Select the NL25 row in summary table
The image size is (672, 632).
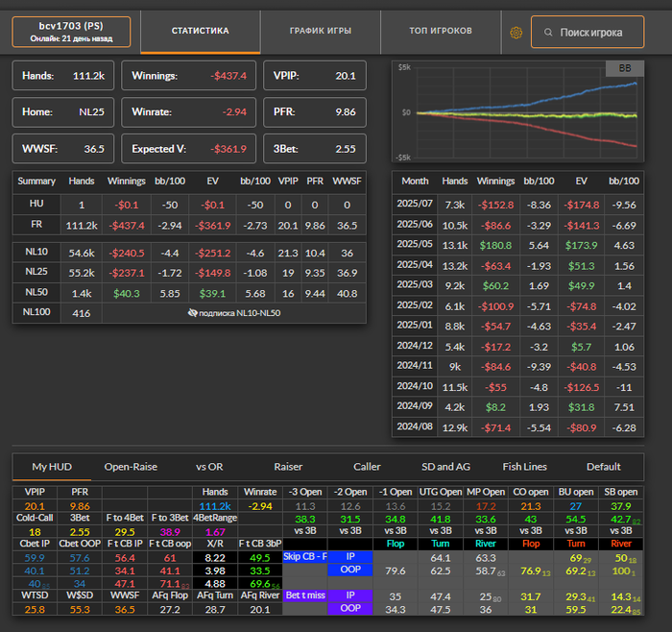click(37, 272)
